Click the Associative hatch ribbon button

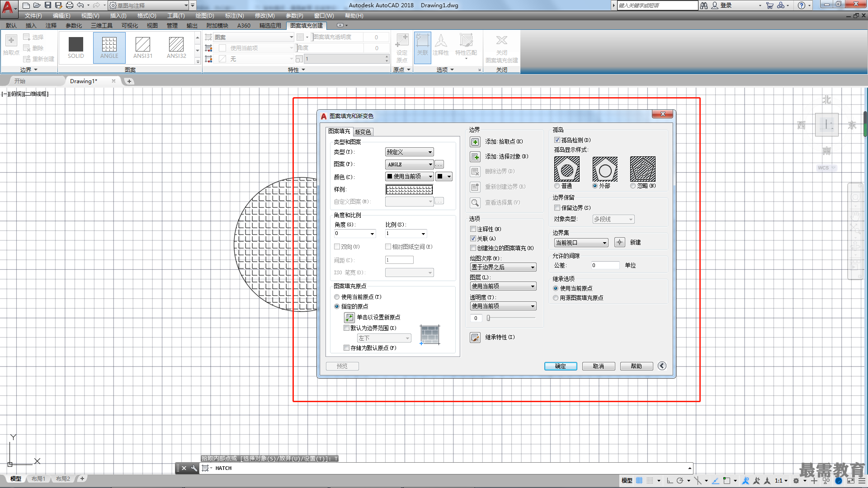point(423,47)
